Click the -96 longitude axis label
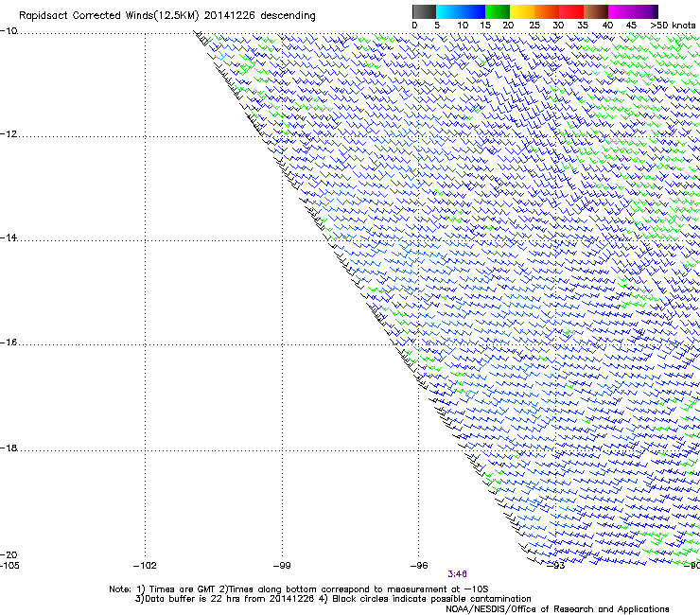The image size is (700, 615). [419, 566]
